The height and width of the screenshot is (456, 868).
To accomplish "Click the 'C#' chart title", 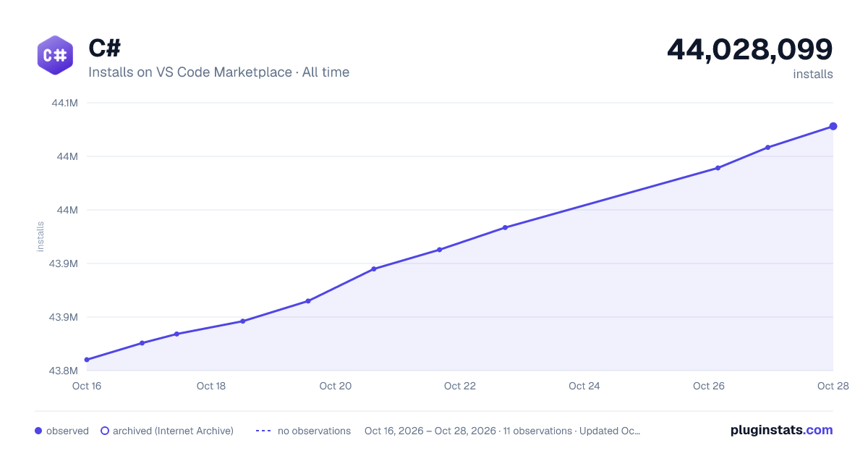I will [105, 48].
